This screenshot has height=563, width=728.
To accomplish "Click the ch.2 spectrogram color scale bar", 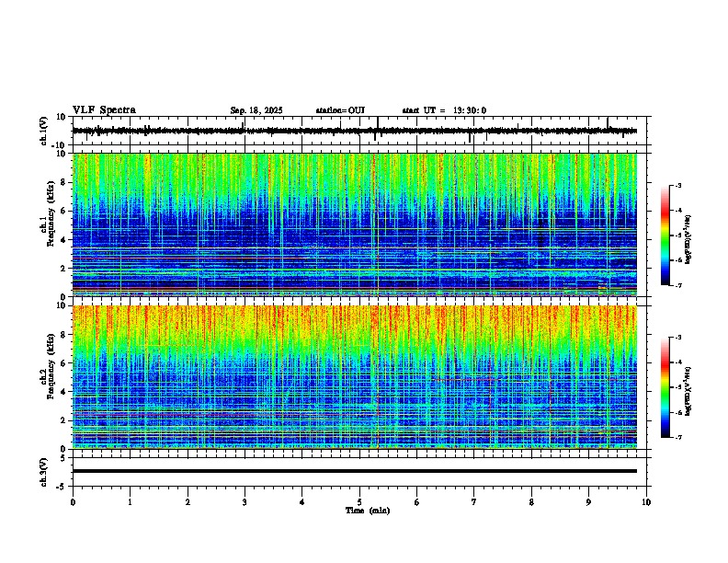I will pyautogui.click(x=665, y=387).
